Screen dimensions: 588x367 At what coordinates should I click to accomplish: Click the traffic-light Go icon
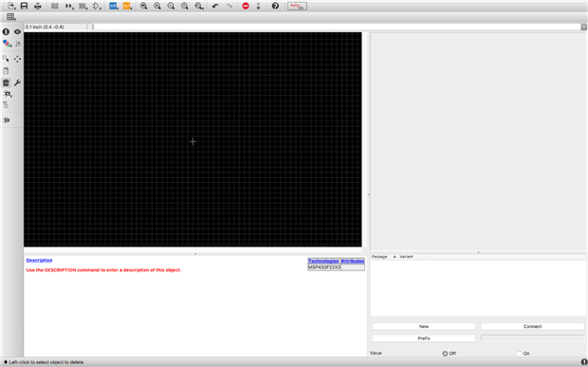pos(258,6)
